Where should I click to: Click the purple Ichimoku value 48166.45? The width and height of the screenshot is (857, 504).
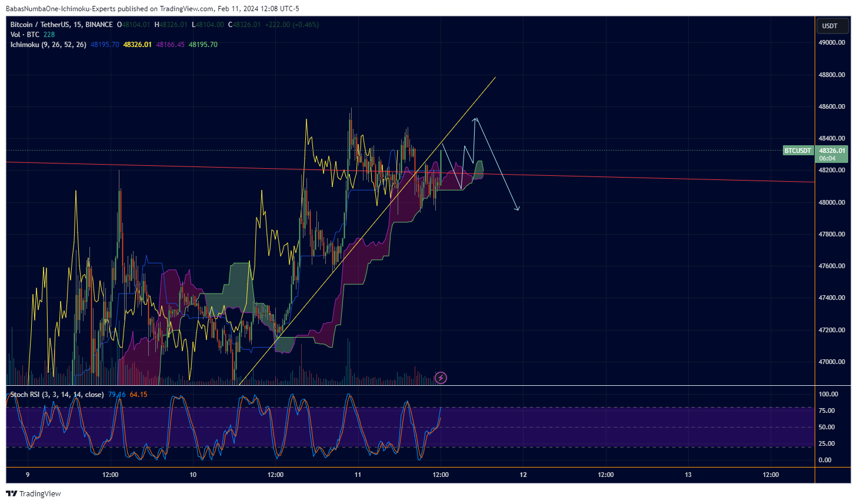[x=170, y=45]
